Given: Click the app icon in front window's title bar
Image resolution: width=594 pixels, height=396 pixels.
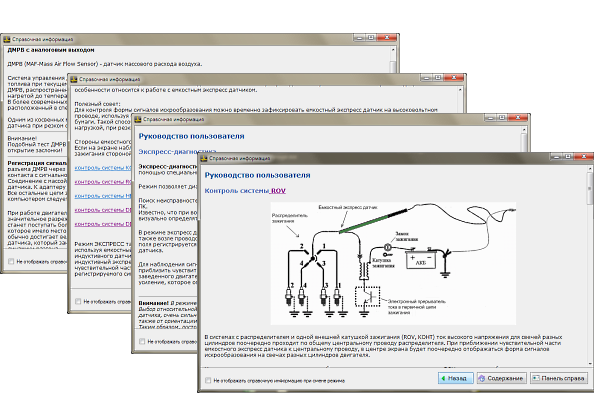Looking at the screenshot, I should [x=204, y=158].
